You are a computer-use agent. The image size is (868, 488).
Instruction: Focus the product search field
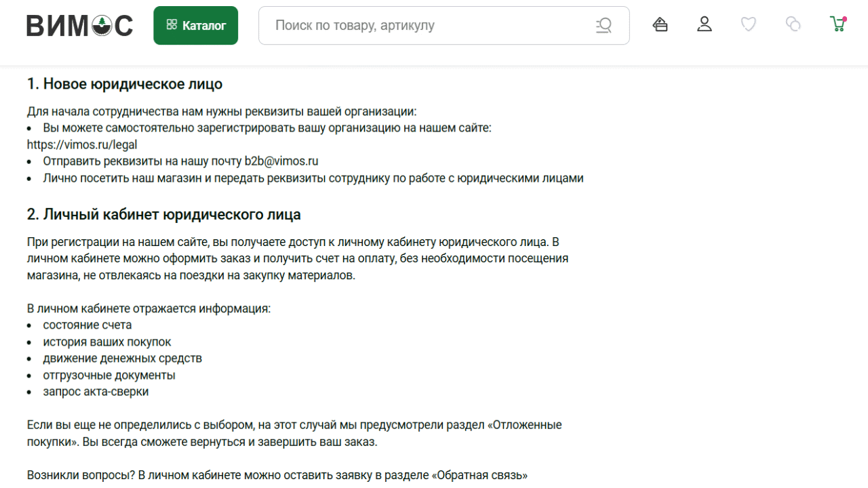click(x=427, y=26)
